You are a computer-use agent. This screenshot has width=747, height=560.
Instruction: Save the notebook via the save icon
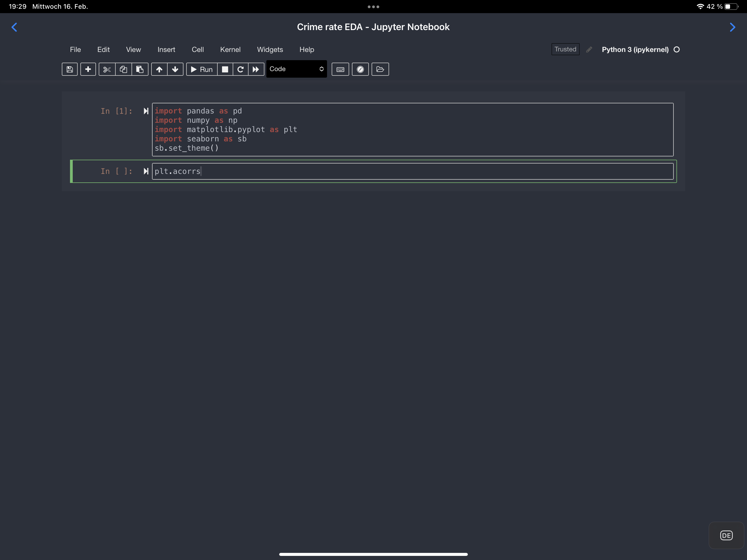click(69, 69)
